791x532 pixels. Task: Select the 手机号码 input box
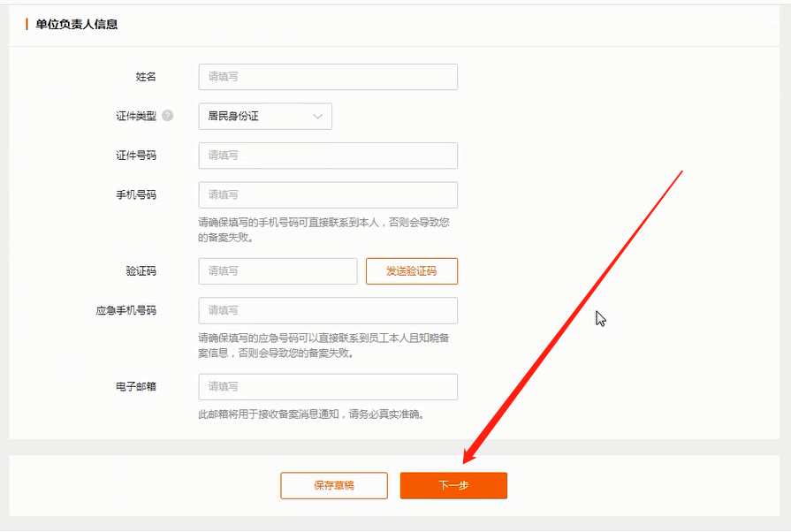[x=328, y=194]
